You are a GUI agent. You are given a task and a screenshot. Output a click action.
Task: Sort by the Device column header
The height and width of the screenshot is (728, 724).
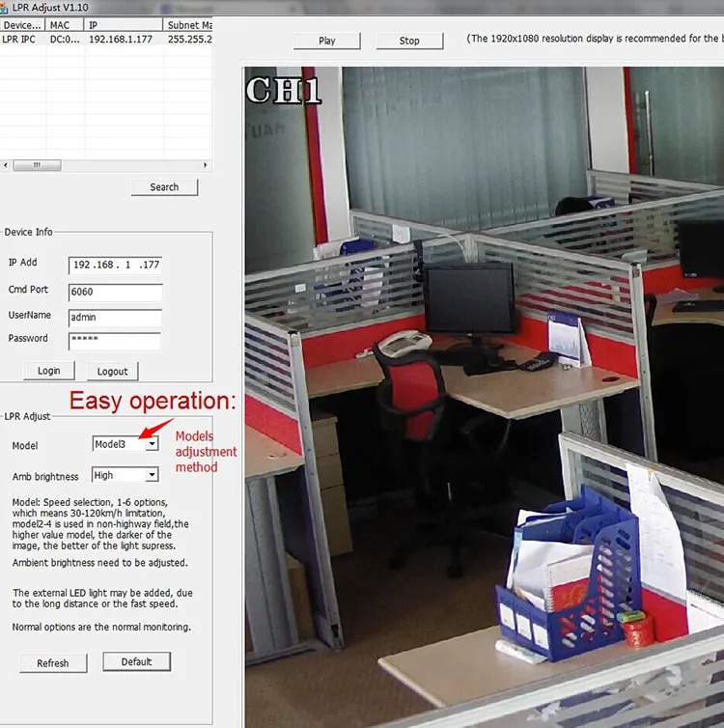tap(22, 25)
